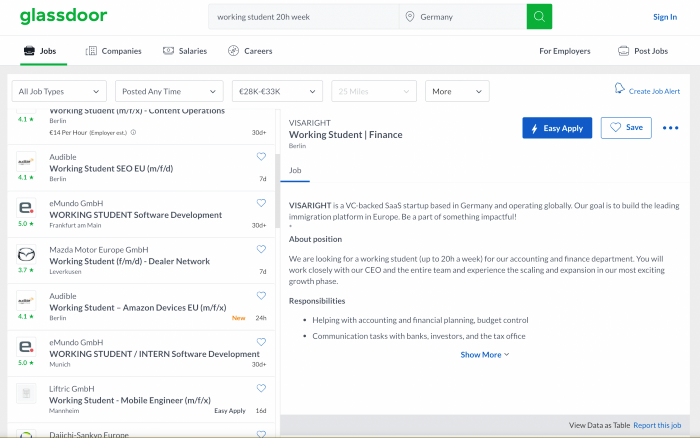
Task: Open the More filters dropdown
Action: point(457,91)
